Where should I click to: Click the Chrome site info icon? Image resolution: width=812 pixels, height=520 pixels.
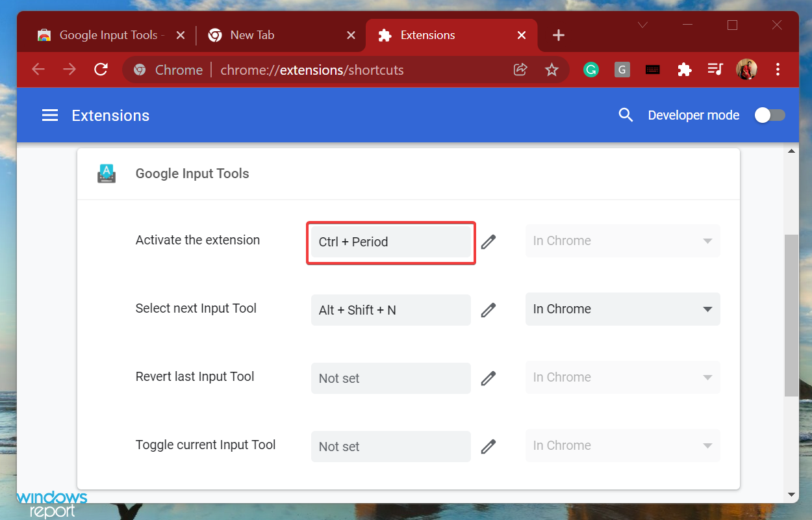point(139,70)
